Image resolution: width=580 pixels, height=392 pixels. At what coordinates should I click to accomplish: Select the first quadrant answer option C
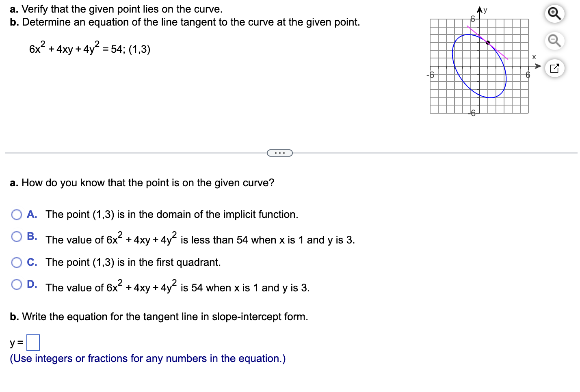pyautogui.click(x=17, y=263)
